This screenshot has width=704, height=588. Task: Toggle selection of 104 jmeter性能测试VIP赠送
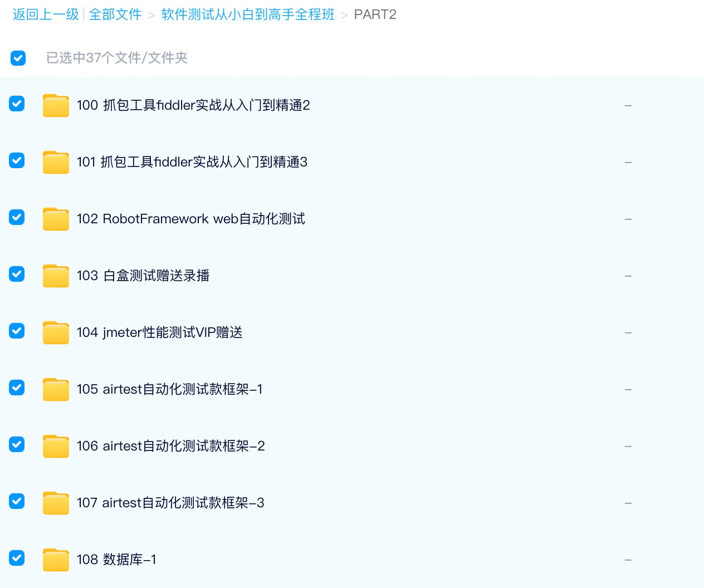(x=17, y=331)
